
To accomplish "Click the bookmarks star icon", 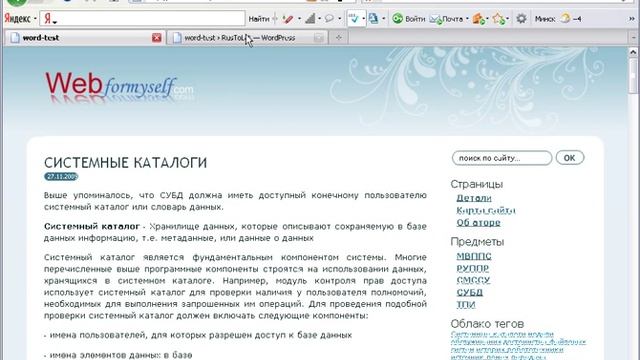I will (x=498, y=18).
